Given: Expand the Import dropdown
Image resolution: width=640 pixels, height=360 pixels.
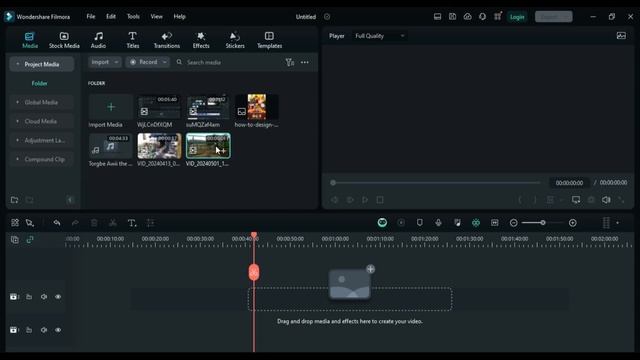Looking at the screenshot, I should point(105,62).
